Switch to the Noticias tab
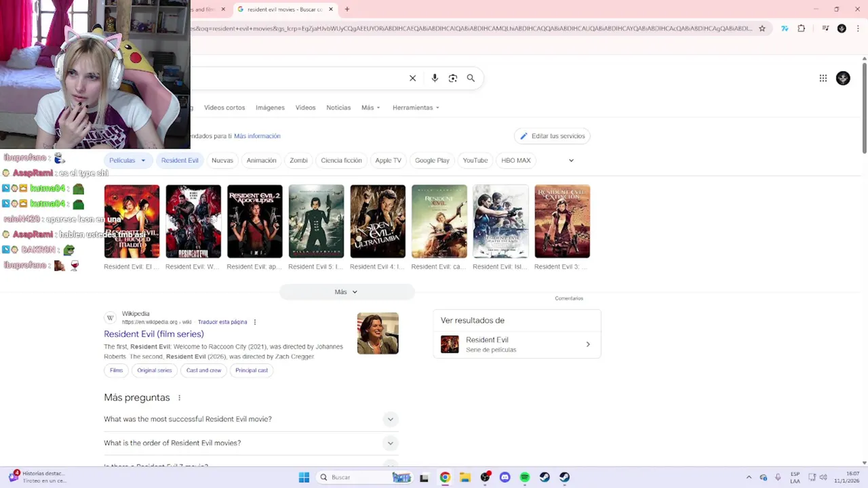868x488 pixels. 338,108
